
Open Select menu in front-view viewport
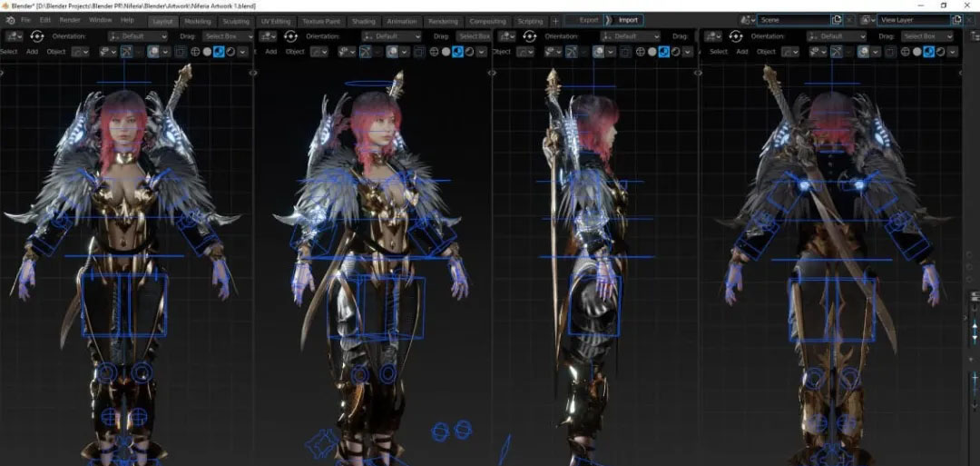click(x=9, y=51)
